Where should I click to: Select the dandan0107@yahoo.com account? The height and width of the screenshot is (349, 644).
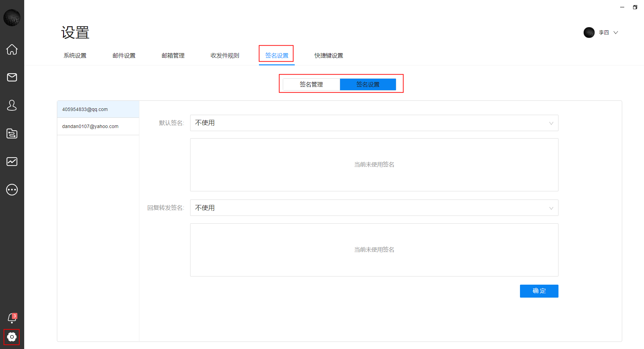point(90,126)
